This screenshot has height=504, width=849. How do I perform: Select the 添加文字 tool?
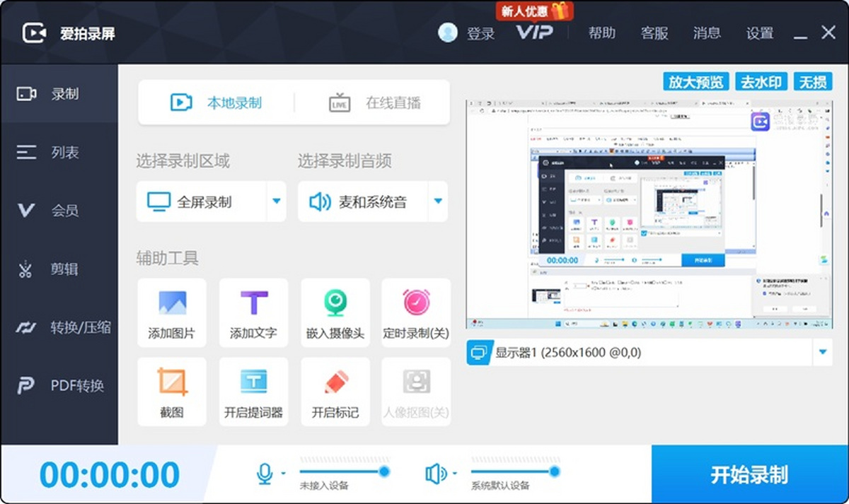click(253, 312)
